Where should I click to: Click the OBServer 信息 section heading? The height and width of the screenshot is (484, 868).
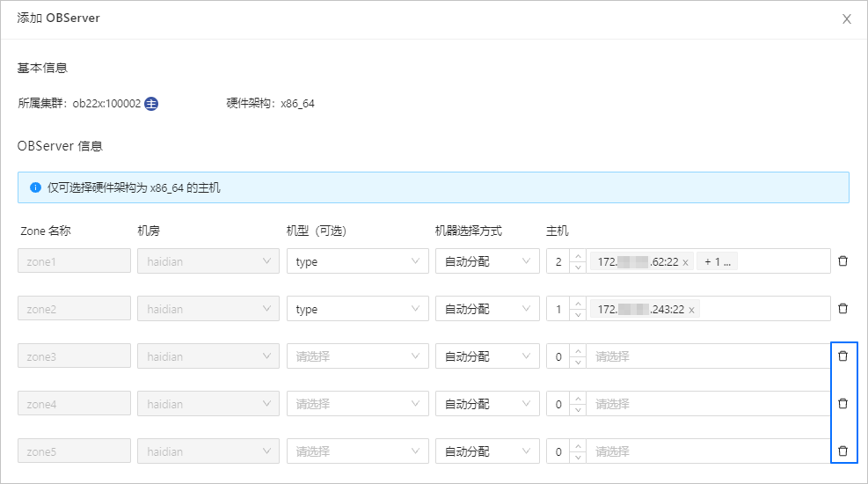60,146
